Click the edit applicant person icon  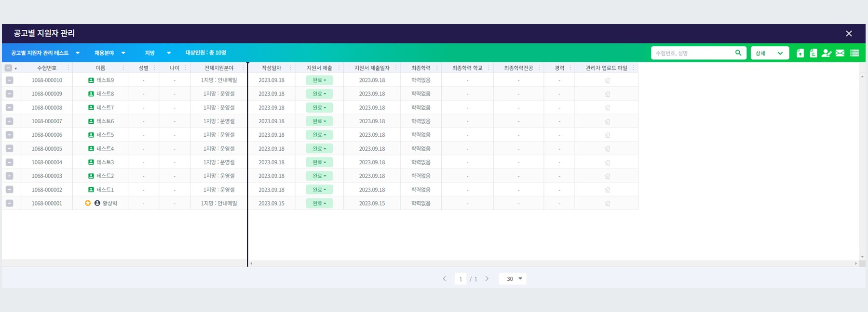(827, 53)
